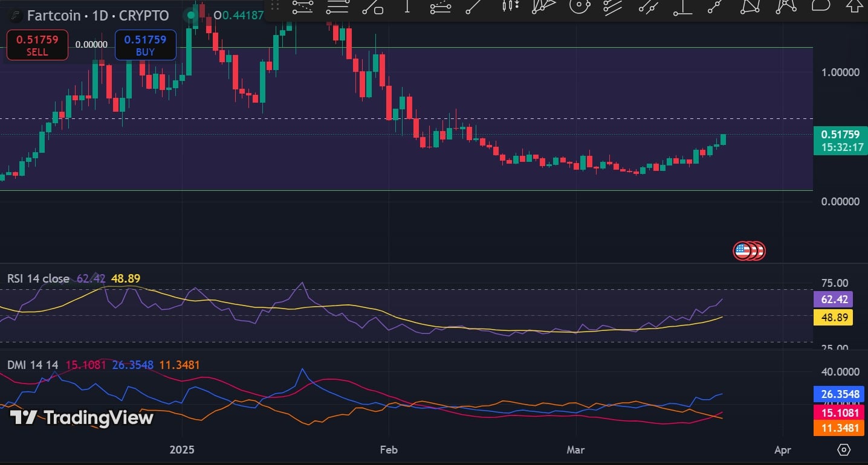Select the DMI 14 14 indicator legend
868x465 pixels.
pos(33,365)
